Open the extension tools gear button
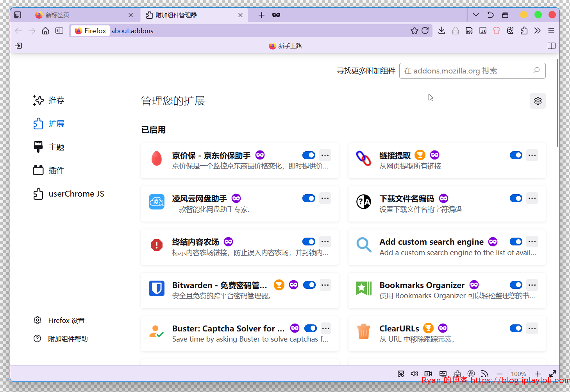Screen dimensions: 570x392 coord(538,101)
